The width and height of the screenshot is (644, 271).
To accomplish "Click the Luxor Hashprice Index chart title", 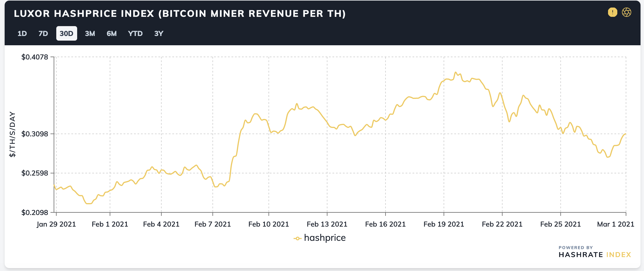I will (180, 14).
